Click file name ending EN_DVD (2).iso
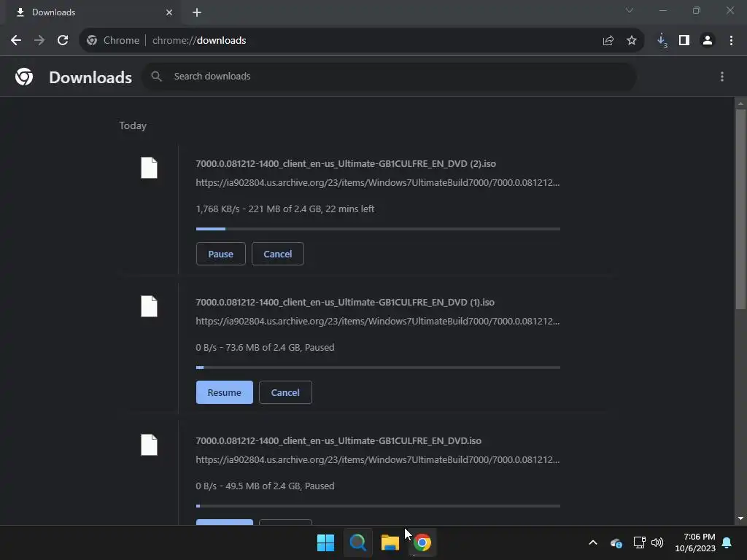Screen dimensions: 747x560 point(346,164)
